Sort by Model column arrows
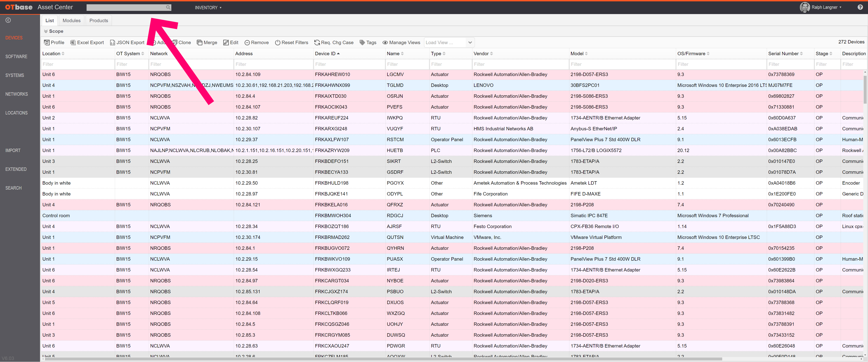This screenshot has width=868, height=362. (x=586, y=54)
